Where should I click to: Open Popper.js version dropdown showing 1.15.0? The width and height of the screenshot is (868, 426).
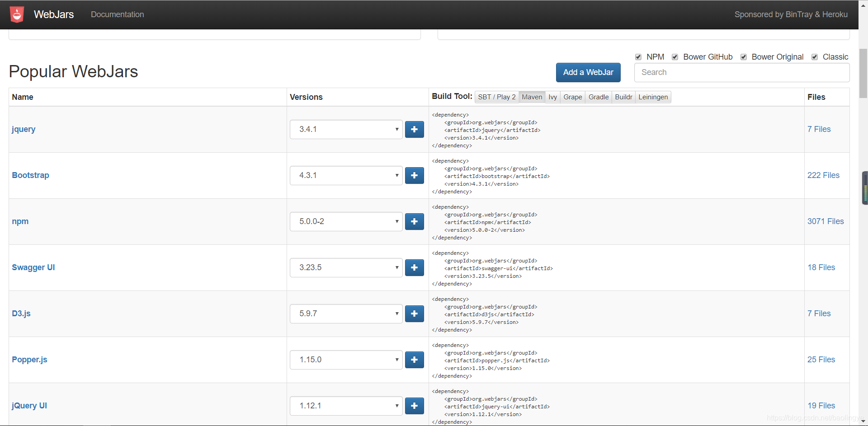tap(346, 360)
